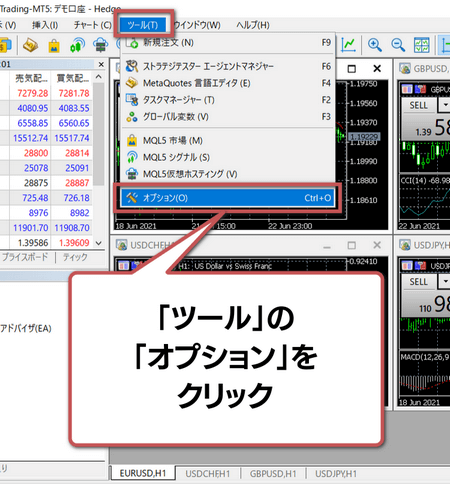Click SELL on the USDJPY chart
This screenshot has width=450, height=484.
pos(419,282)
